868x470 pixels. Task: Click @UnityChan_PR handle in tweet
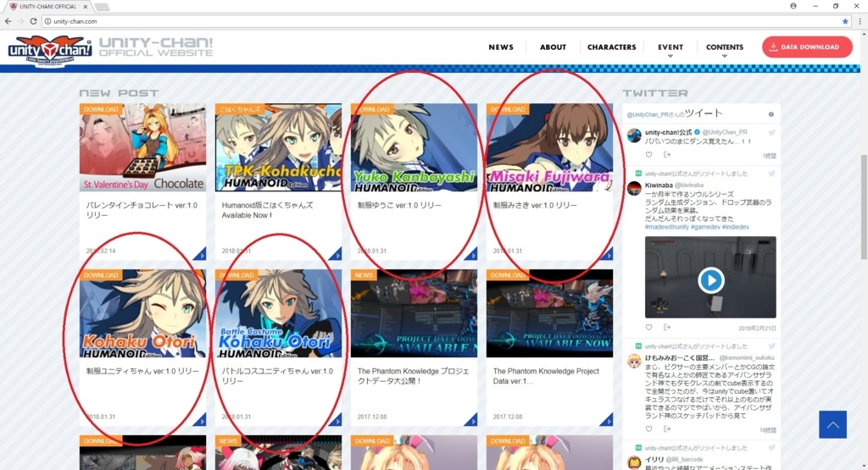point(725,132)
